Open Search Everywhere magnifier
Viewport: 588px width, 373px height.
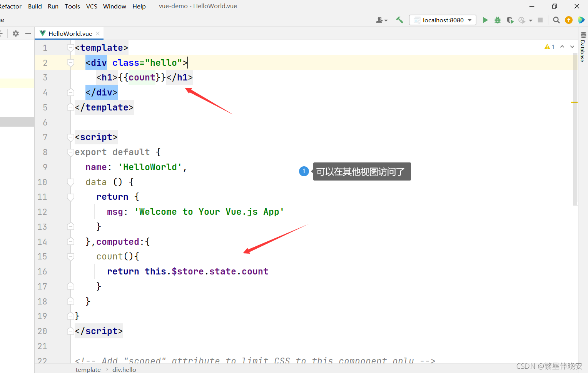click(x=556, y=20)
